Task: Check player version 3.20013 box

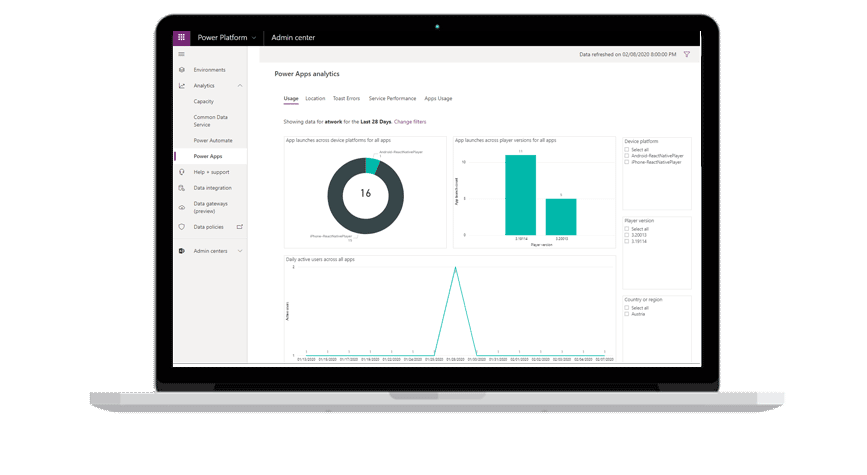Action: point(626,235)
